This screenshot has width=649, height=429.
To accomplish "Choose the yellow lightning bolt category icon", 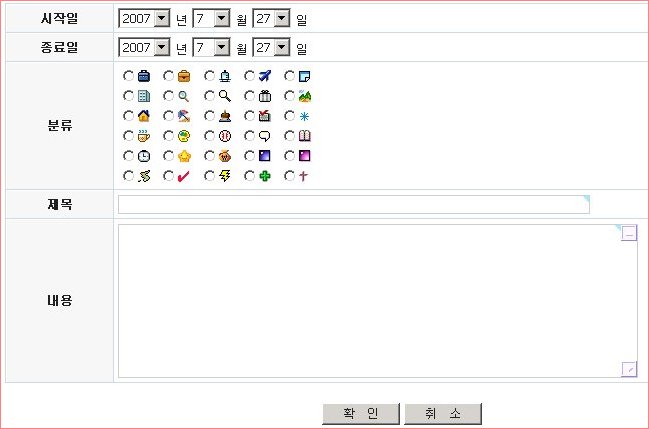I will click(224, 176).
